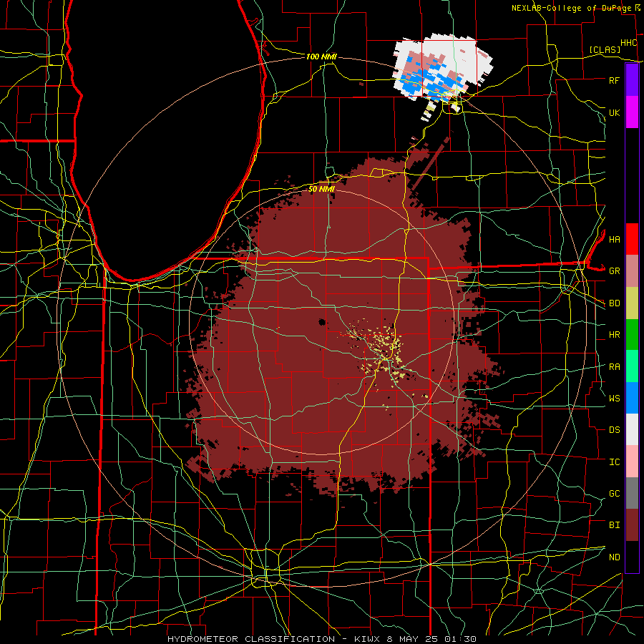Select the BI dark red legend swatch
Image resolution: width=644 pixels, height=644 pixels.
coord(632,525)
